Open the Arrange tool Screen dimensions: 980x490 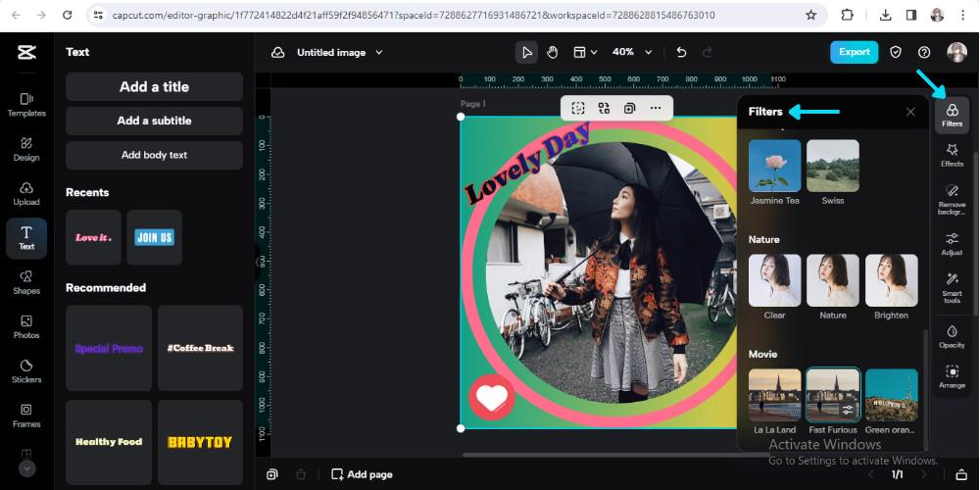(x=952, y=377)
